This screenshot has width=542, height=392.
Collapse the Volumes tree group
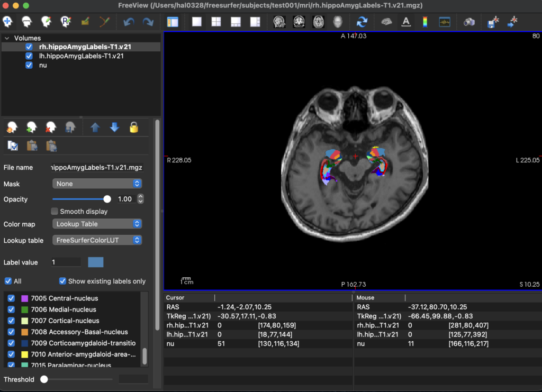pos(6,38)
